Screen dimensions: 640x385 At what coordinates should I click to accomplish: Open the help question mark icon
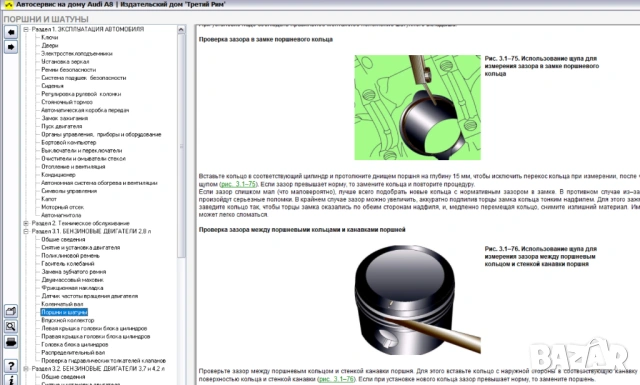(11, 365)
